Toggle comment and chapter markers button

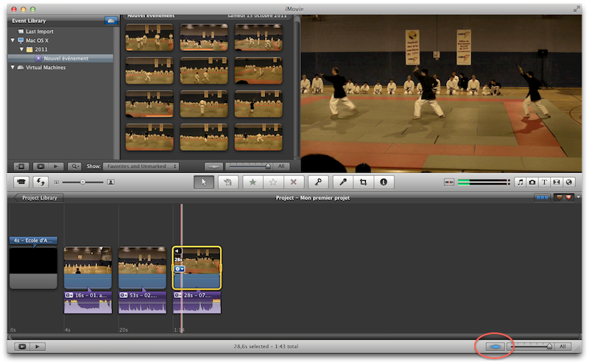(x=564, y=197)
